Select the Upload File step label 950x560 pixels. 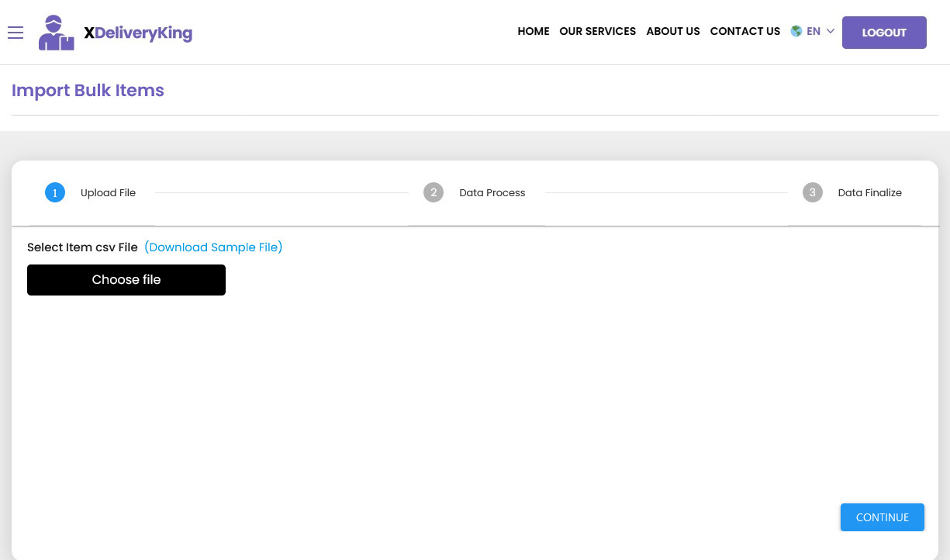[x=108, y=193]
